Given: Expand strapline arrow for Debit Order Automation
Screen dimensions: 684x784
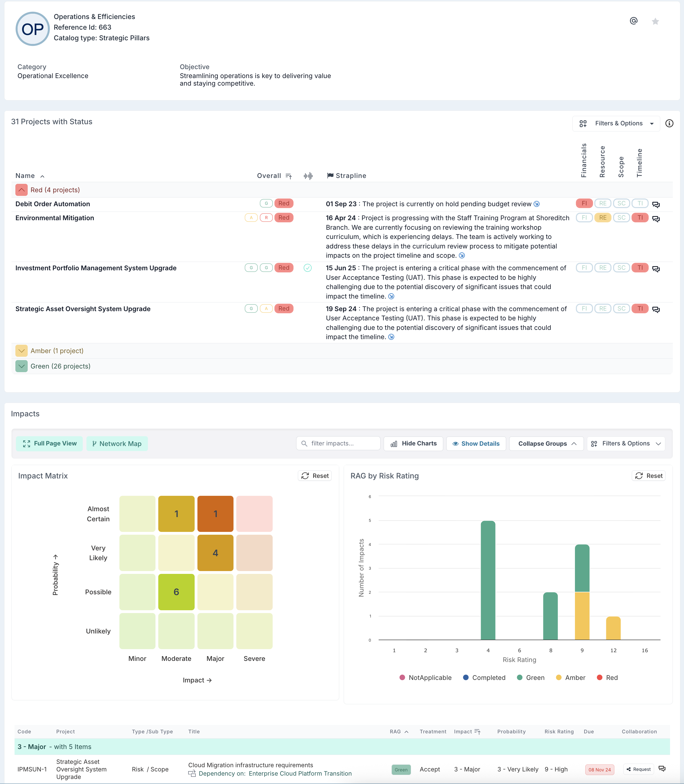Looking at the screenshot, I should (x=537, y=204).
